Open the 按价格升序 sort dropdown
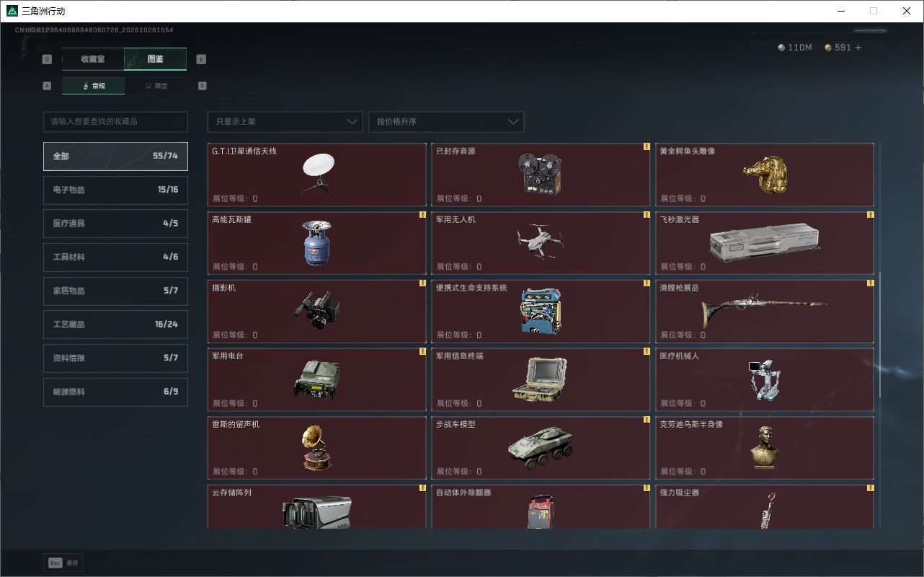Image resolution: width=924 pixels, height=577 pixels. [446, 122]
